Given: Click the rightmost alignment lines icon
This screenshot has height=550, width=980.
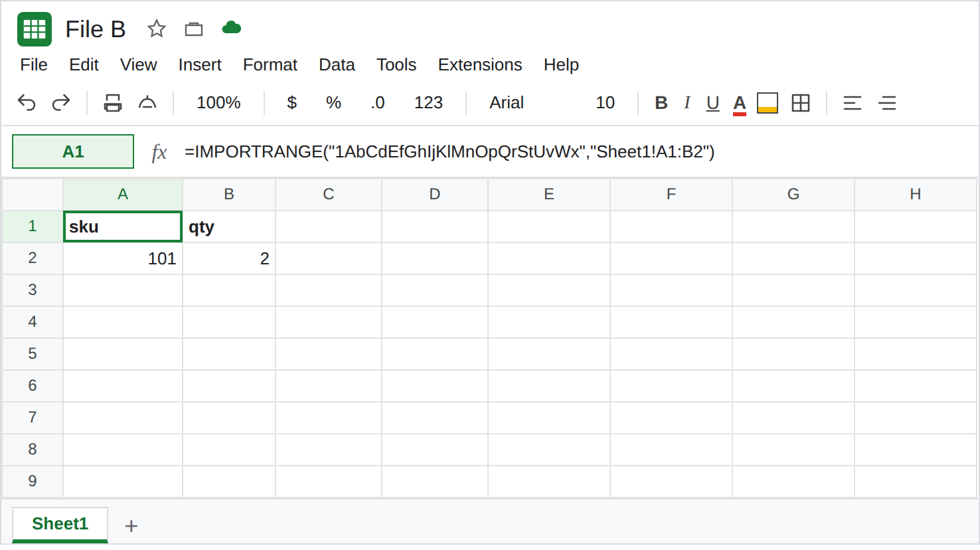Looking at the screenshot, I should pos(887,103).
